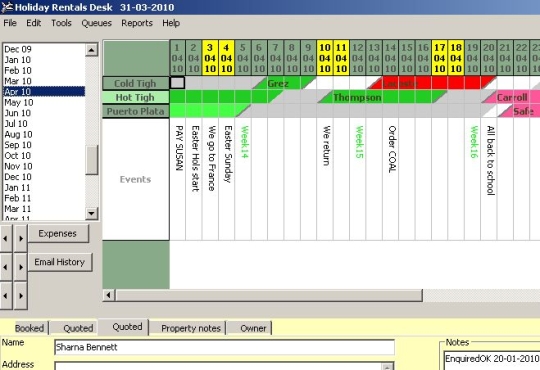Click the 17 04 10 date header
The image size is (540, 370).
(439, 58)
